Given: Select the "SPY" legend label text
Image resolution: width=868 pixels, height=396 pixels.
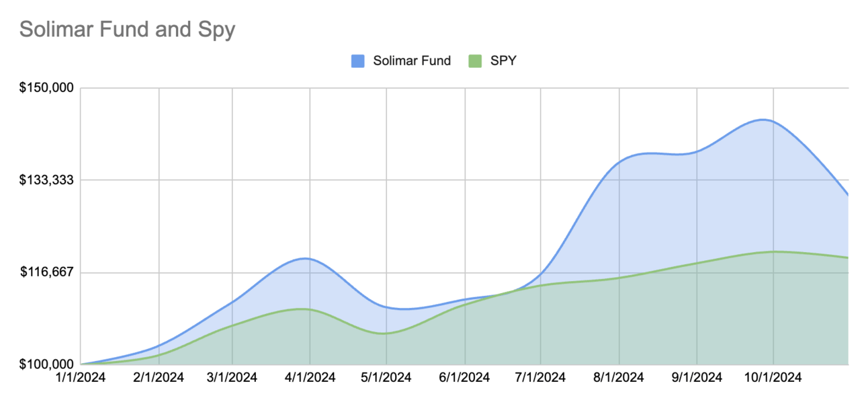Looking at the screenshot, I should coord(503,61).
